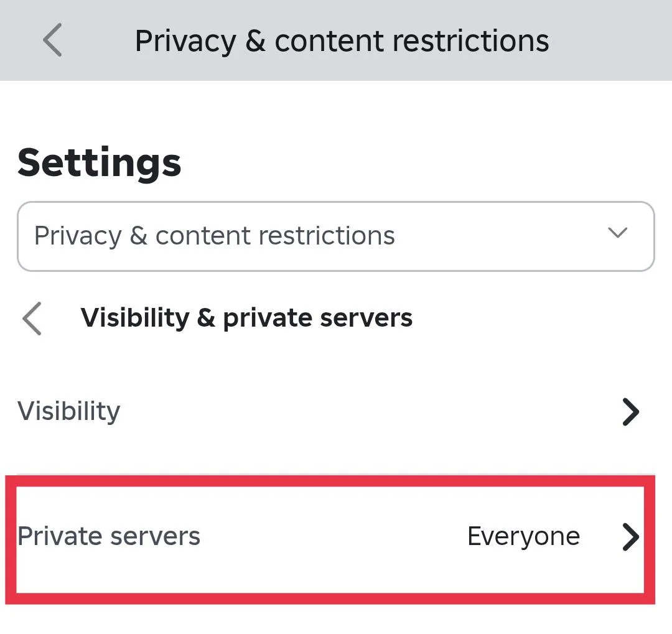Select the Visibility & private servers section header

[247, 318]
